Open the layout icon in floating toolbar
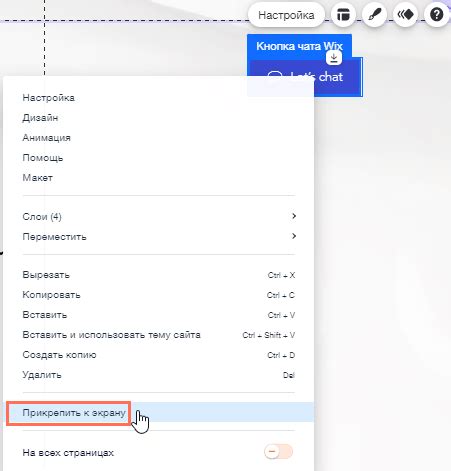The width and height of the screenshot is (451, 471). pos(343,15)
